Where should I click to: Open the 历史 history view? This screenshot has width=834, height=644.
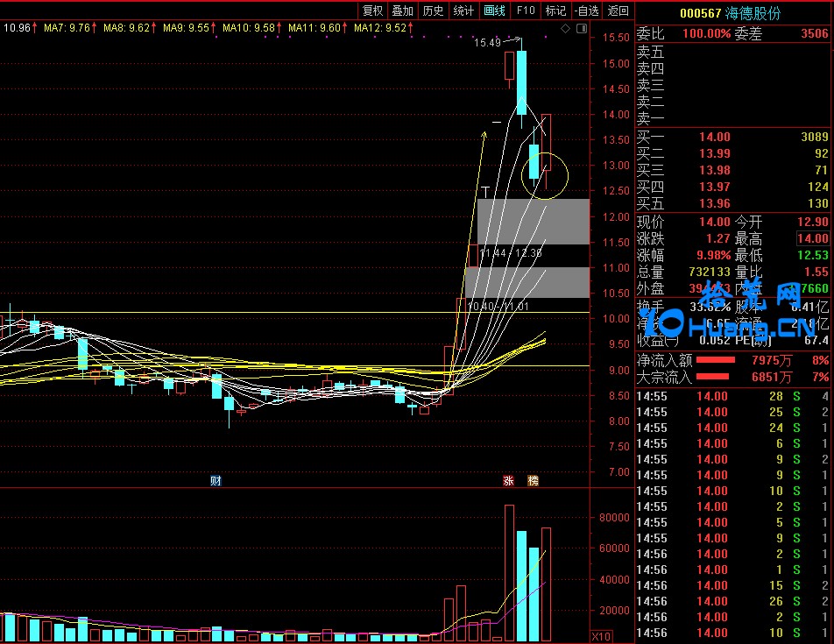point(433,11)
